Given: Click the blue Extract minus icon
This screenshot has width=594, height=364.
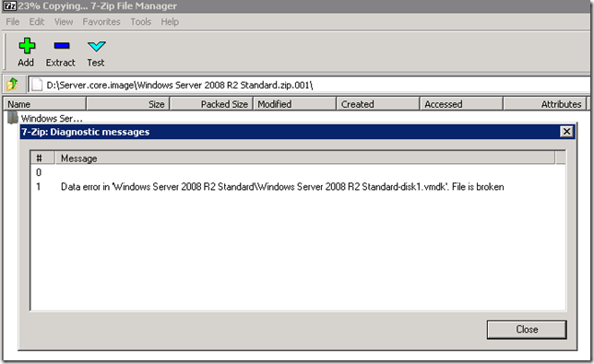Looking at the screenshot, I should coord(62,46).
